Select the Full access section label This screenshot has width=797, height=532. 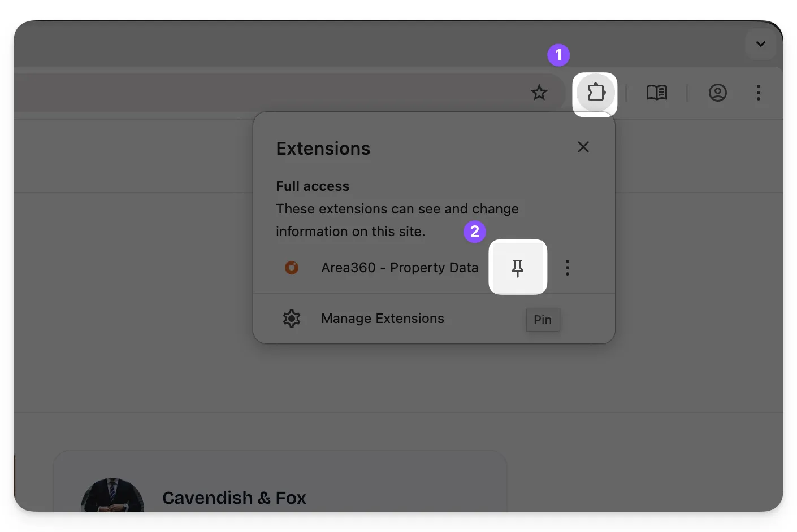[x=313, y=186]
